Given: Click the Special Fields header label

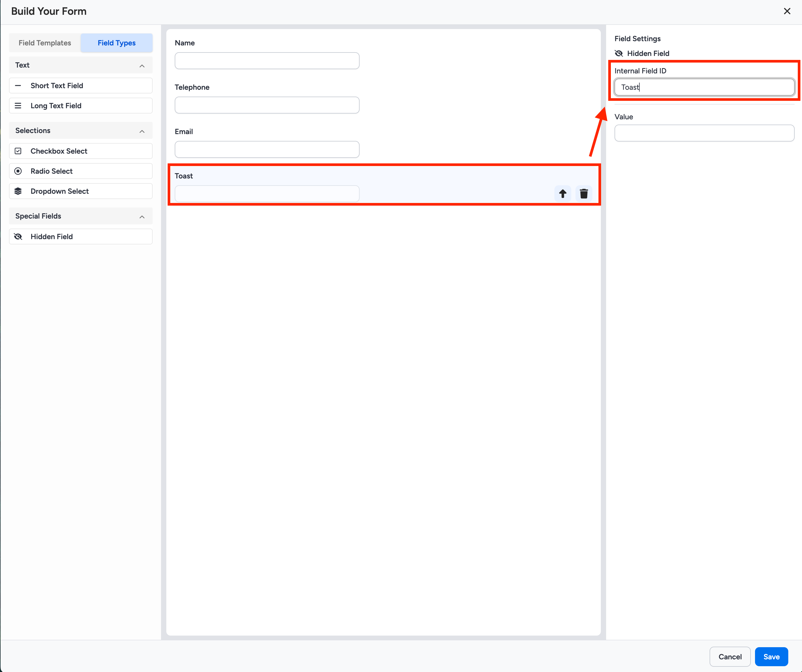Looking at the screenshot, I should click(x=38, y=216).
